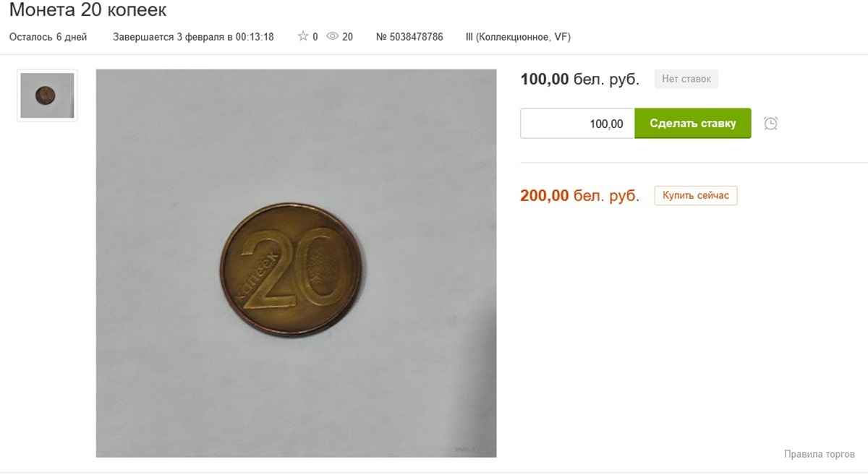Click the Нет ставок badge
This screenshot has width=868, height=475.
pyautogui.click(x=686, y=79)
